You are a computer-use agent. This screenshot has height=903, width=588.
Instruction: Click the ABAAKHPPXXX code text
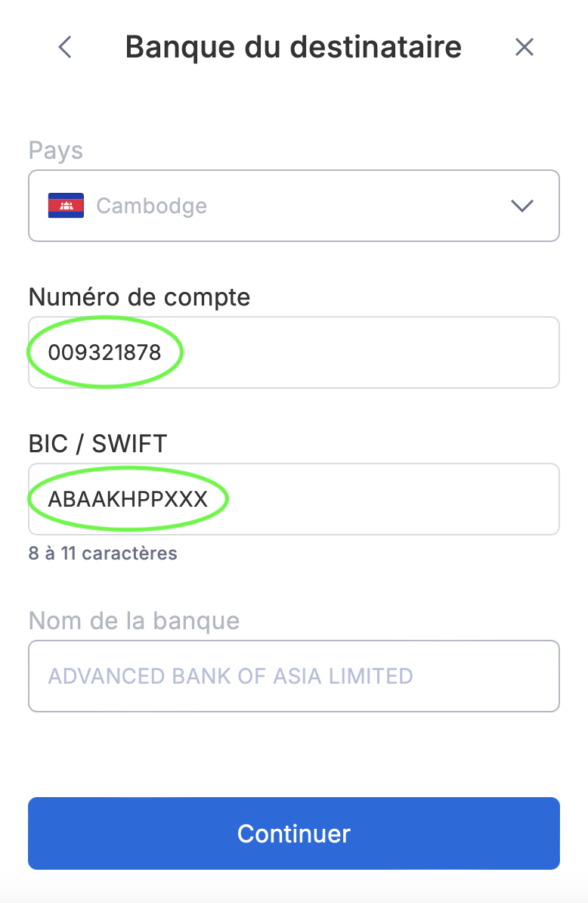point(128,499)
